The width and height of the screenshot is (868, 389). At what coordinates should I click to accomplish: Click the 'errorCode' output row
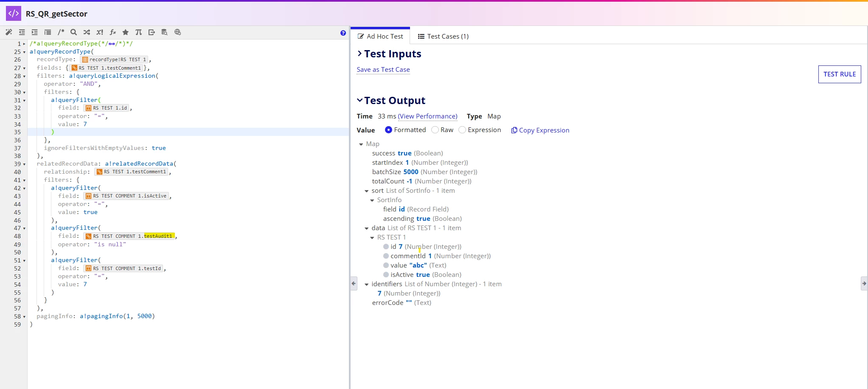coord(402,303)
